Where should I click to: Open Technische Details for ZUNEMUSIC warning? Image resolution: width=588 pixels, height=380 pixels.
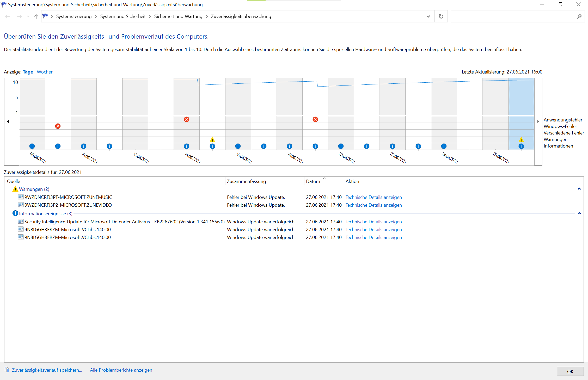pyautogui.click(x=373, y=197)
